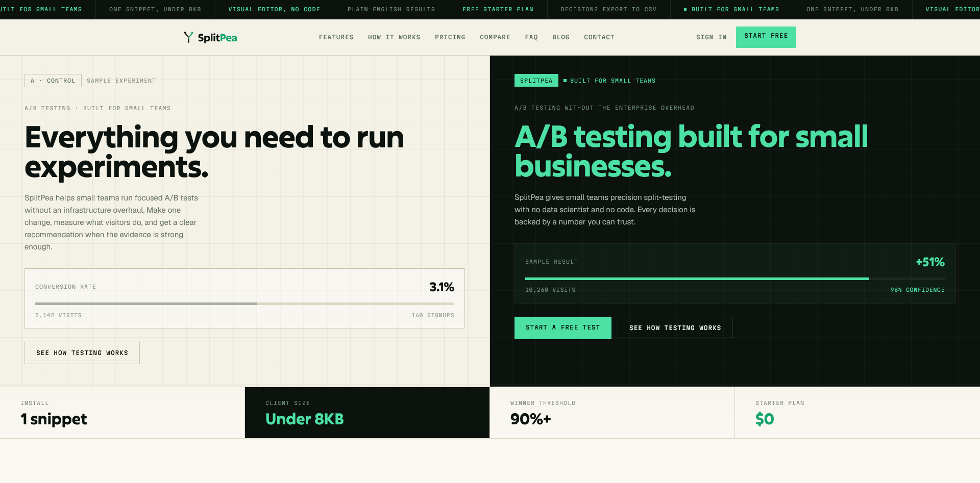This screenshot has height=483, width=980.
Task: Open the Pricing nav item
Action: 450,37
